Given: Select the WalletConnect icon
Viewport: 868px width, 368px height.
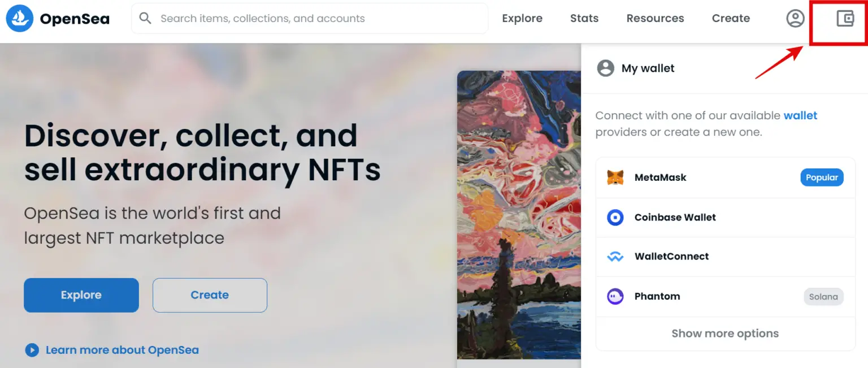Looking at the screenshot, I should click(x=615, y=256).
